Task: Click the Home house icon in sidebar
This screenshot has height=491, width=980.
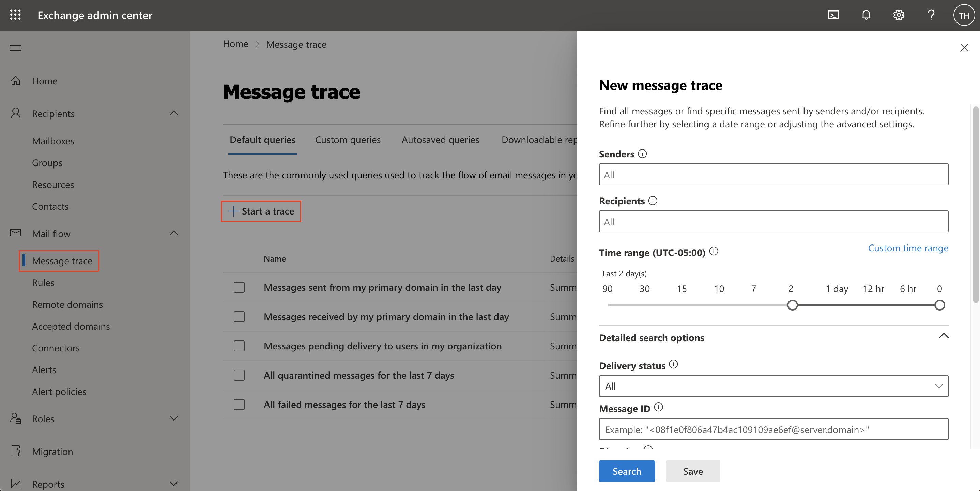Action: tap(16, 81)
